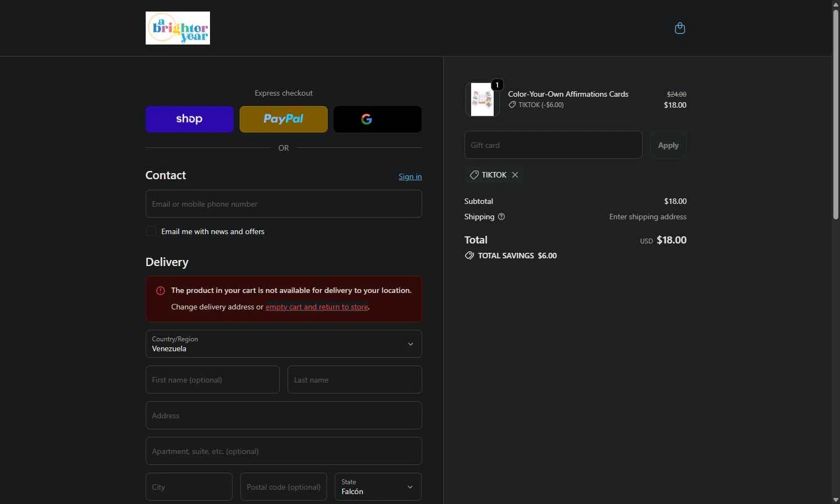Click the Express checkout heading
The height and width of the screenshot is (504, 840).
pyautogui.click(x=284, y=93)
